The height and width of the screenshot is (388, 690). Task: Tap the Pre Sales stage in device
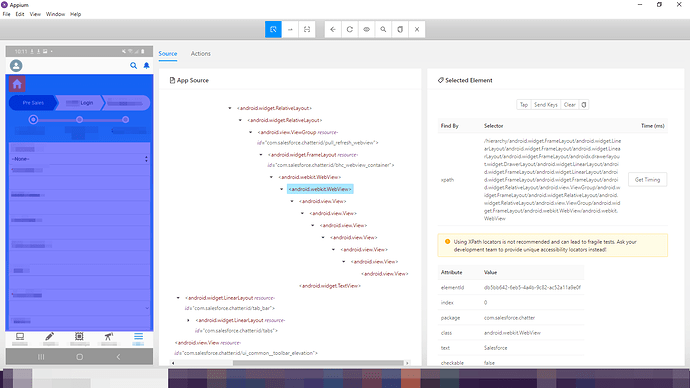[x=33, y=102]
